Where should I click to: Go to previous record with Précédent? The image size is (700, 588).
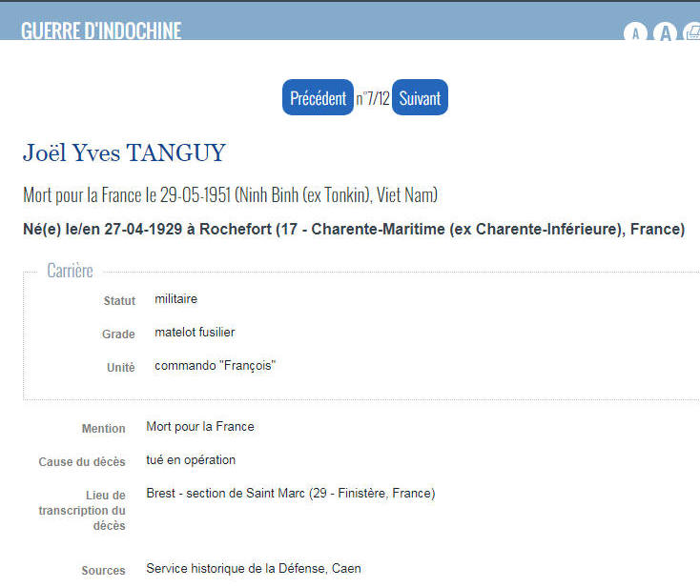pyautogui.click(x=318, y=98)
